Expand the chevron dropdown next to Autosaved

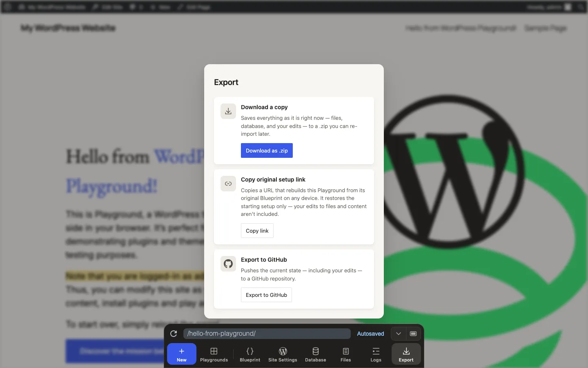pyautogui.click(x=399, y=334)
